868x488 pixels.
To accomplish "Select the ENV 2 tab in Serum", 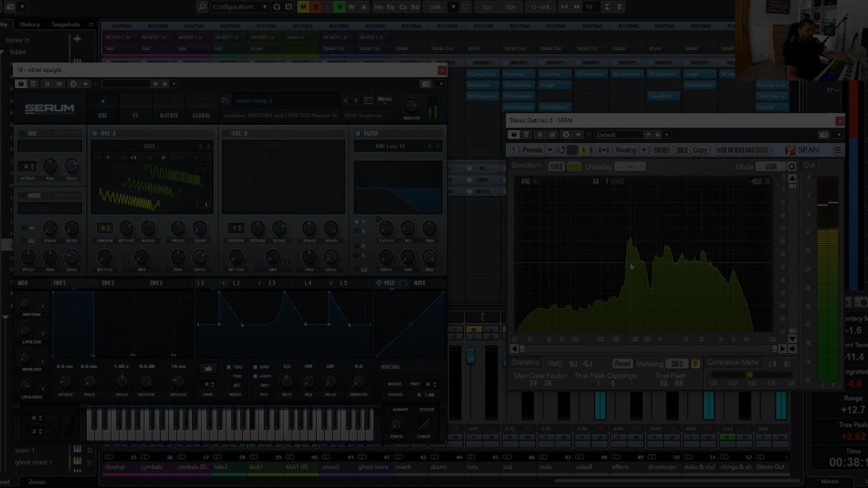I will click(108, 283).
